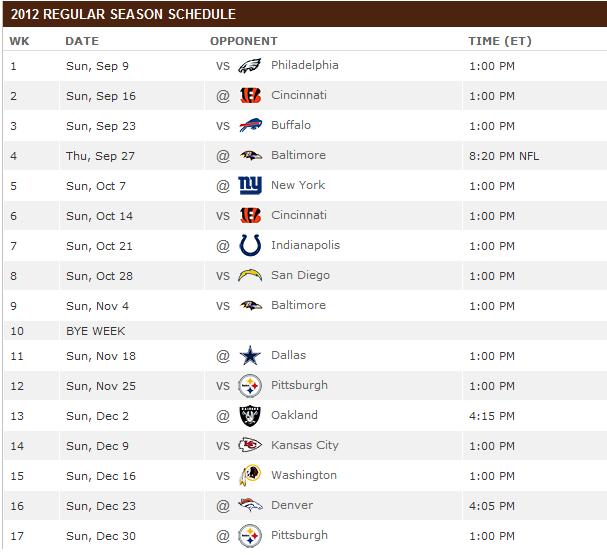Click the Washington Redskins logo

click(x=250, y=476)
